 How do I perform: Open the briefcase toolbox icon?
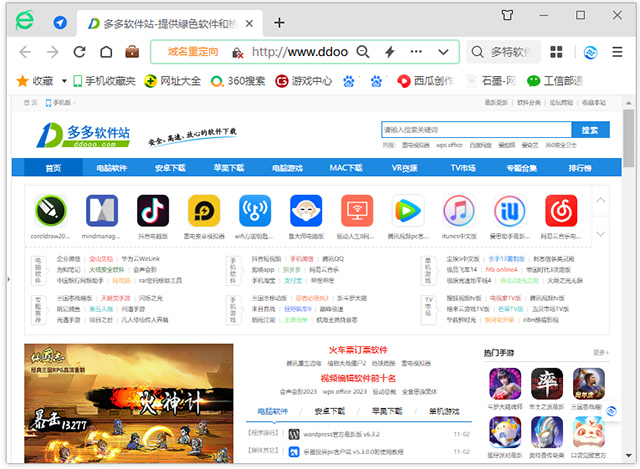click(132, 52)
